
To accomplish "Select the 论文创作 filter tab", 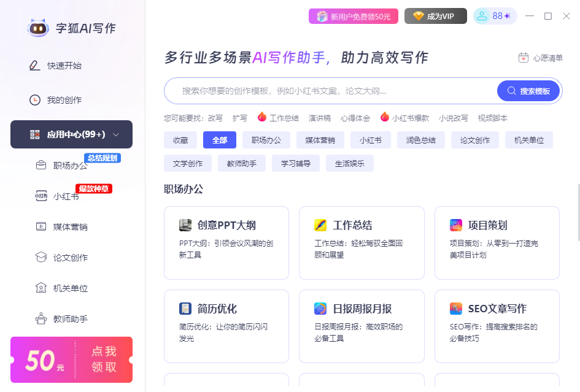I will coord(475,140).
